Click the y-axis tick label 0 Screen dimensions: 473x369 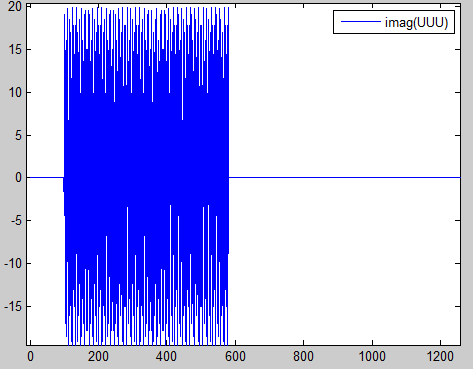point(18,178)
